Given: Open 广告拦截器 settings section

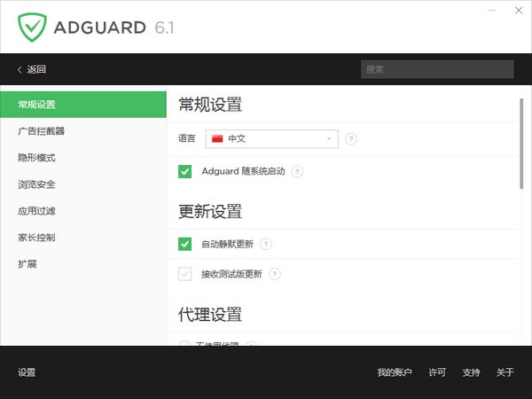Looking at the screenshot, I should click(41, 131).
